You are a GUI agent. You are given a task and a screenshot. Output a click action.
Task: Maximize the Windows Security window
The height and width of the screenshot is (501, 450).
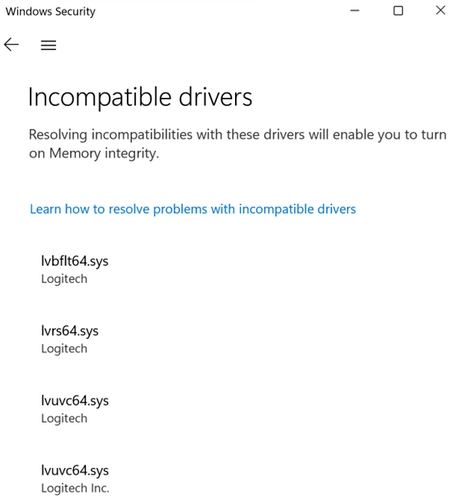[x=398, y=11]
